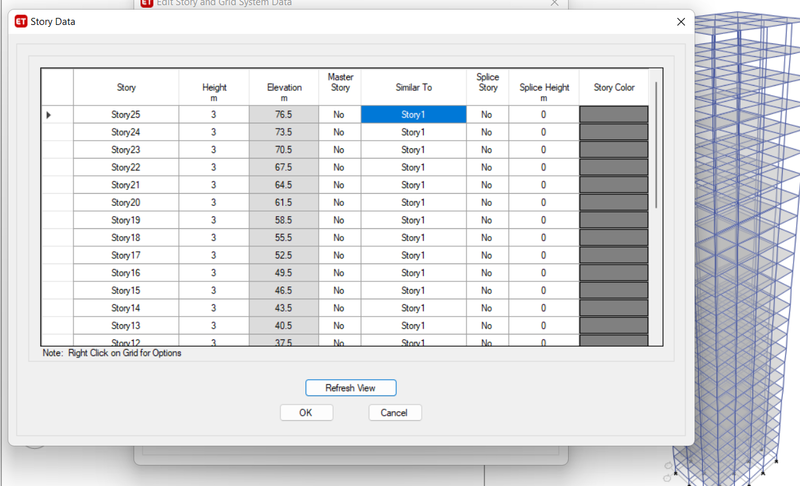The width and height of the screenshot is (800, 486).
Task: Open Splice Story cell for Story18
Action: 487,238
